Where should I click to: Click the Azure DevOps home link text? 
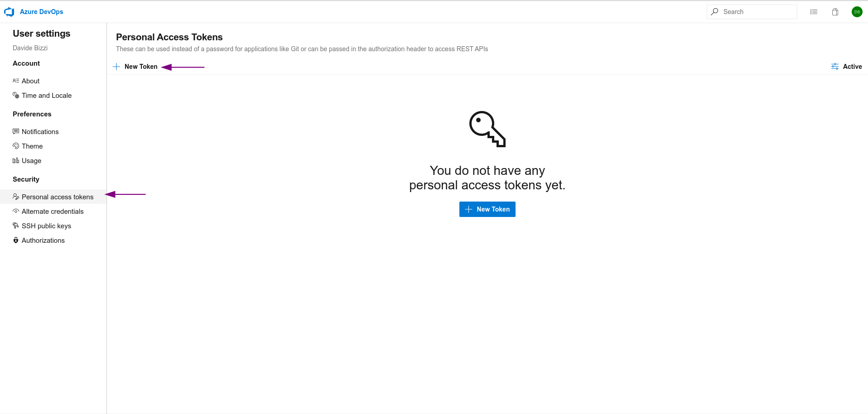tap(42, 12)
